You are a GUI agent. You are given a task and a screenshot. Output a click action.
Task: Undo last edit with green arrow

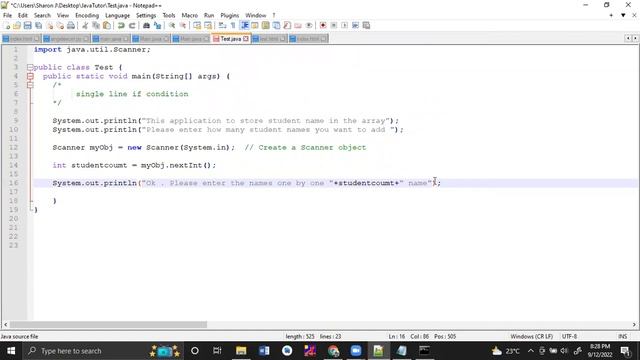point(121,25)
